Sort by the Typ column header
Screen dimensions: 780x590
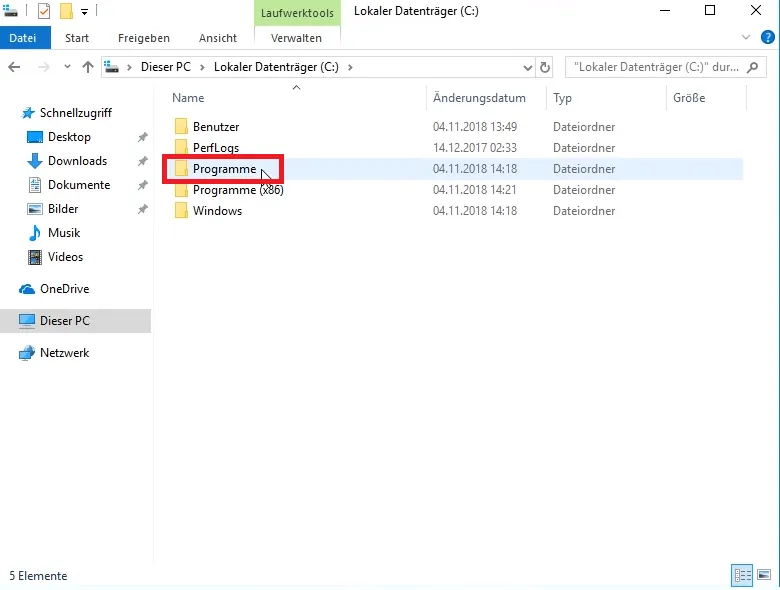563,98
